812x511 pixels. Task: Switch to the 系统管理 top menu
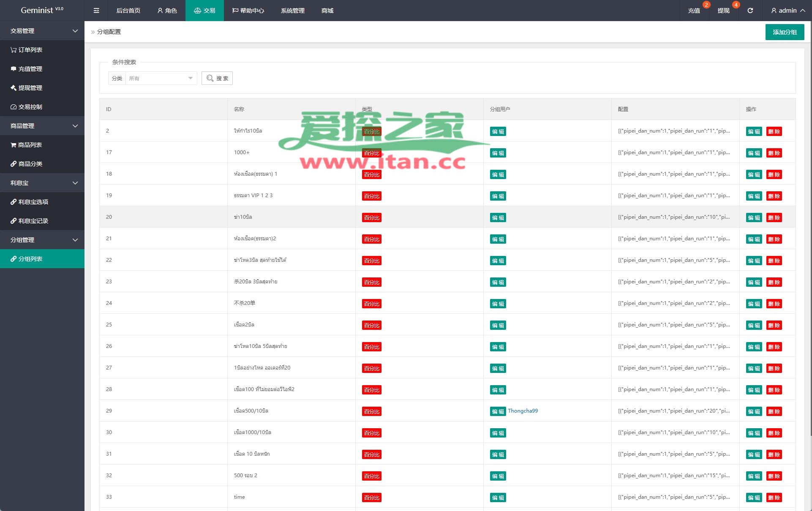292,11
